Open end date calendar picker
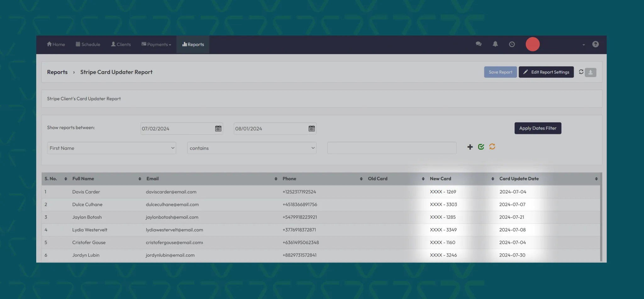The width and height of the screenshot is (644, 299). click(311, 128)
